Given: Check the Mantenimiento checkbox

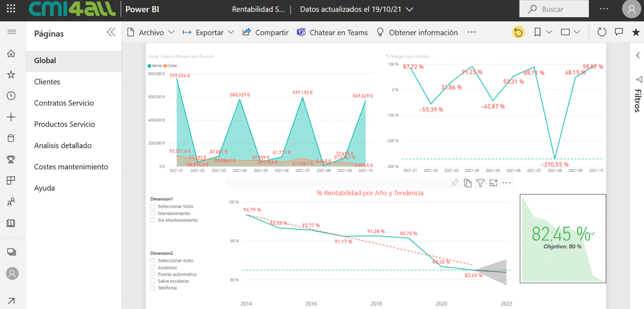Looking at the screenshot, I should click(153, 213).
